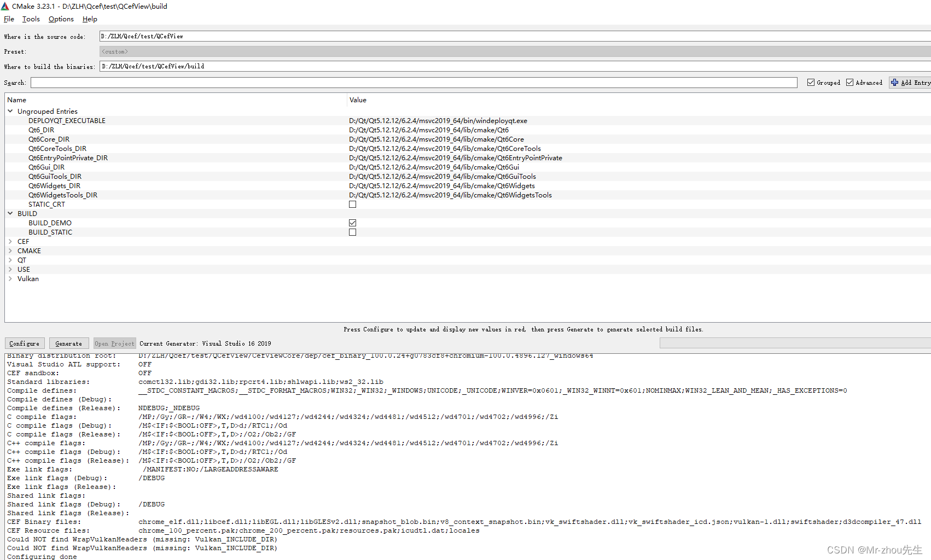Expand the CEF entries group

(10, 241)
